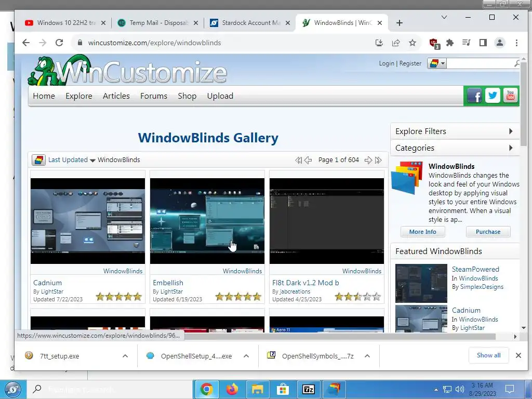Click Show all downloads button
This screenshot has width=532, height=399.
(x=488, y=355)
